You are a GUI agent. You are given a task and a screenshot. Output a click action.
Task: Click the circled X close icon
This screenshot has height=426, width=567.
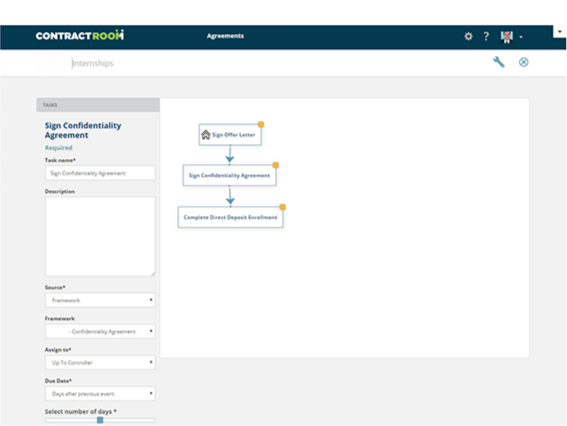[523, 62]
